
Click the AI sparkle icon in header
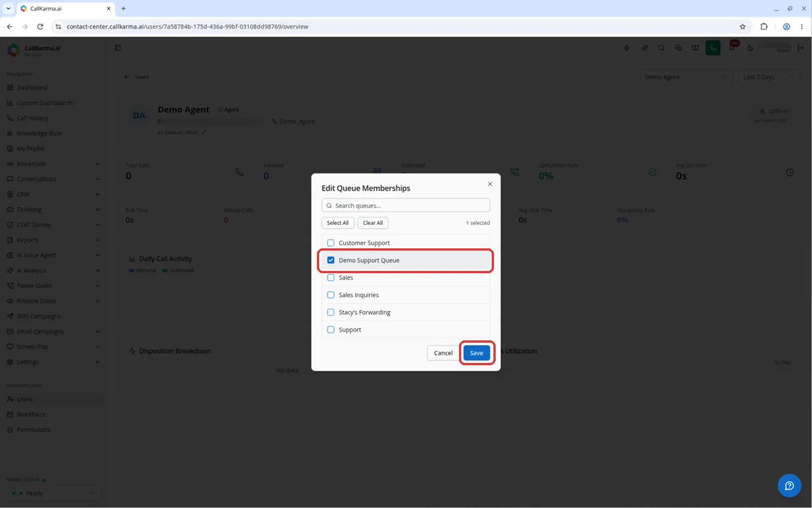click(x=644, y=48)
